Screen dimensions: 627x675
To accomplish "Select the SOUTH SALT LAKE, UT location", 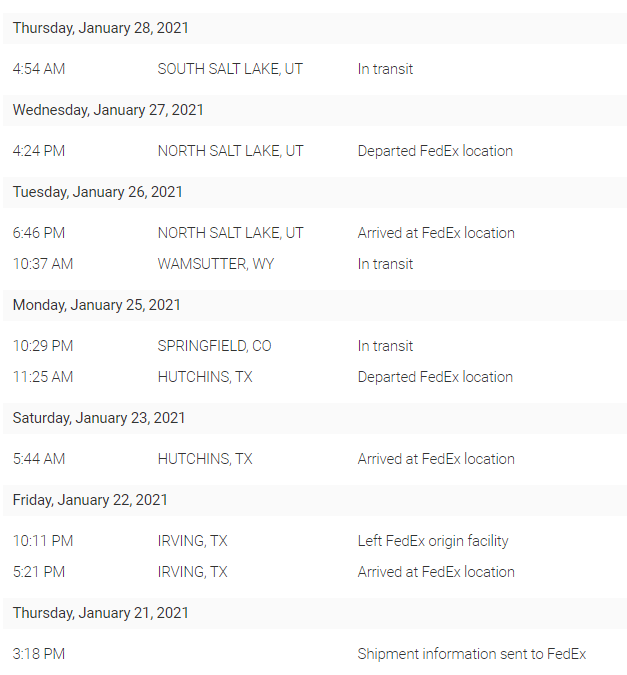I will [x=230, y=69].
